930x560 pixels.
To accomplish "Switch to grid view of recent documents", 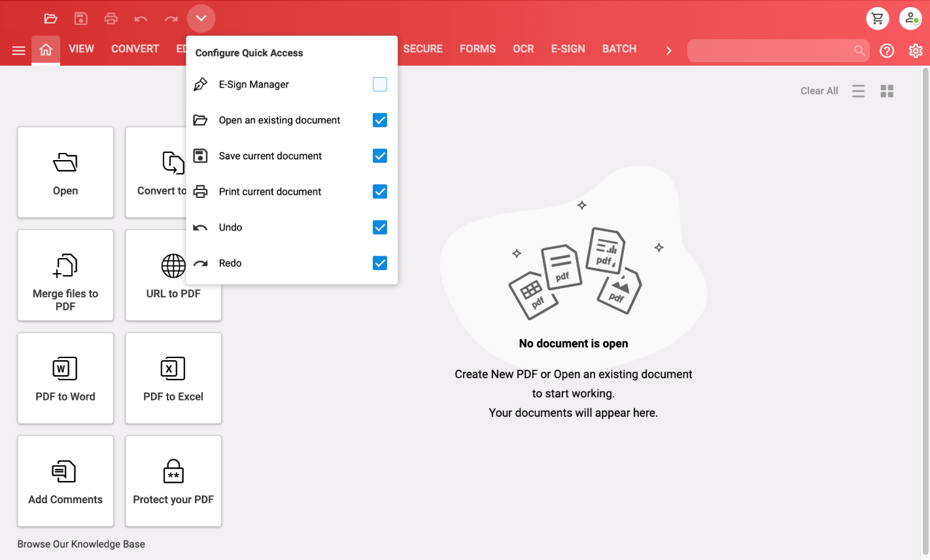I will pos(887,91).
